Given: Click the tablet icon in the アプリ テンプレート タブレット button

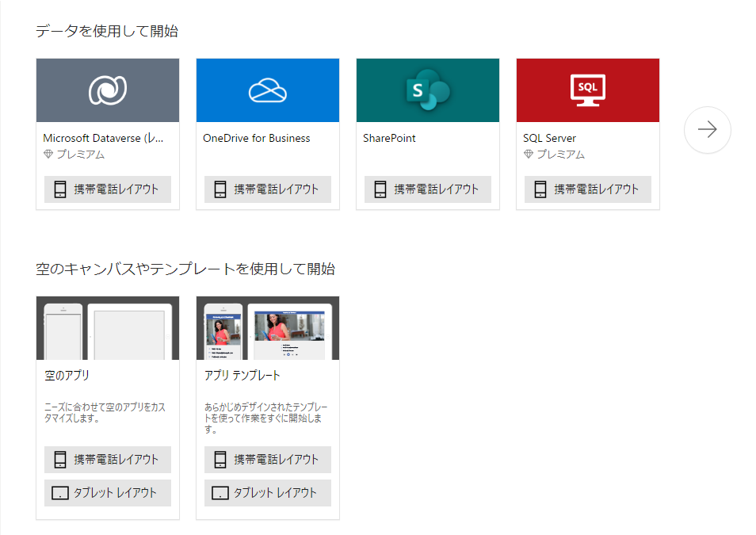Looking at the screenshot, I should point(220,493).
